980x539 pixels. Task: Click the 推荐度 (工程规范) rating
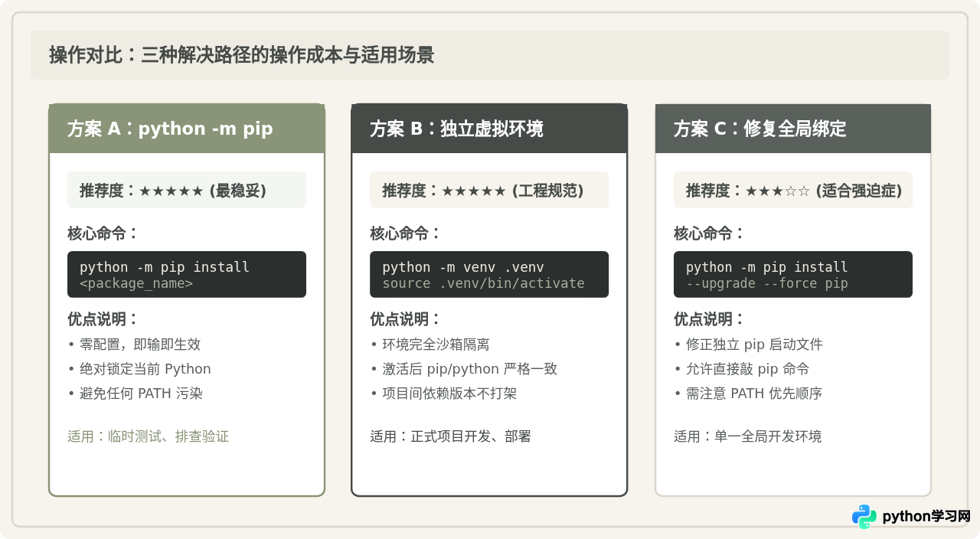489,190
